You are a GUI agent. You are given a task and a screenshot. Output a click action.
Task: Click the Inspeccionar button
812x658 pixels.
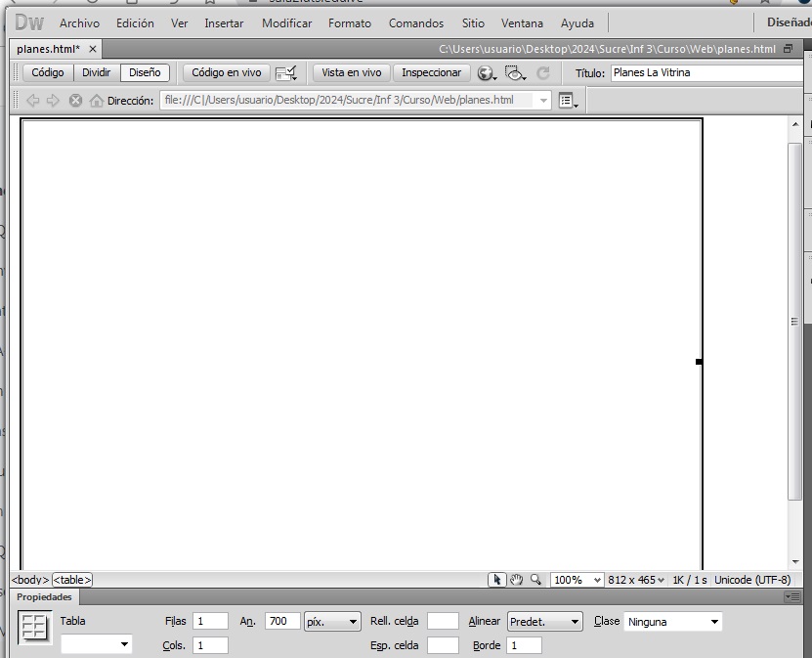431,72
